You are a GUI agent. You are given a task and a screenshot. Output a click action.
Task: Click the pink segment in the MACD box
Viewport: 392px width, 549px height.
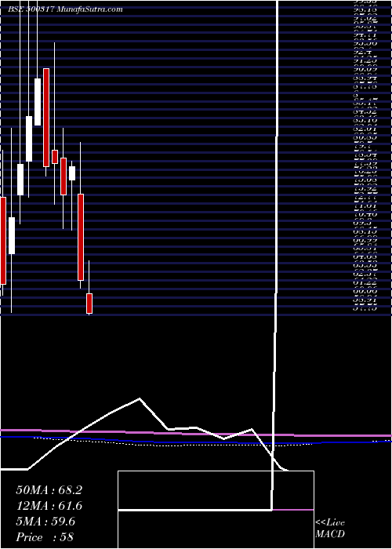(293, 510)
